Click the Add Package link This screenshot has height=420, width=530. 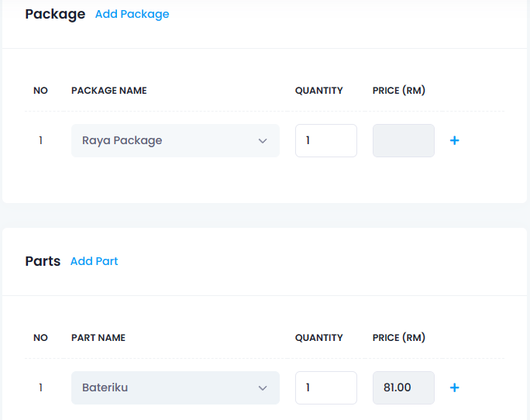tap(132, 14)
